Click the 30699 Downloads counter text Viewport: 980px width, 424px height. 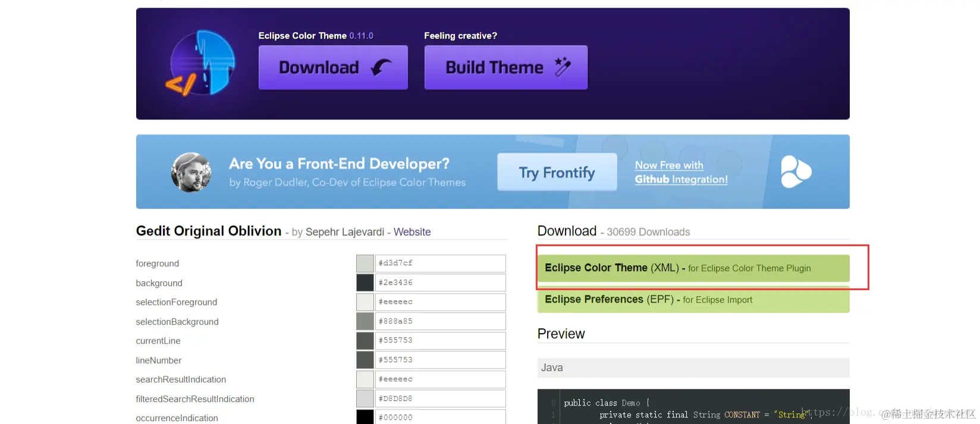click(648, 232)
